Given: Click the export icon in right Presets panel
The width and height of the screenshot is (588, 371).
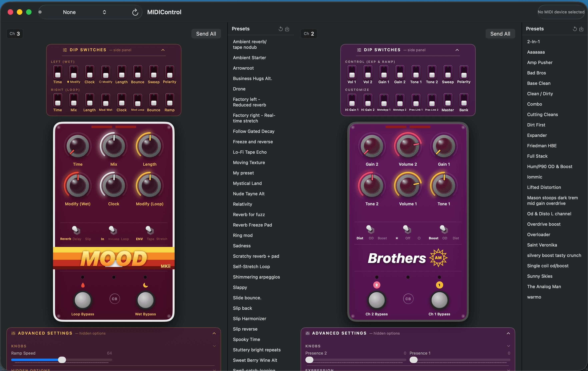Looking at the screenshot, I should [582, 29].
